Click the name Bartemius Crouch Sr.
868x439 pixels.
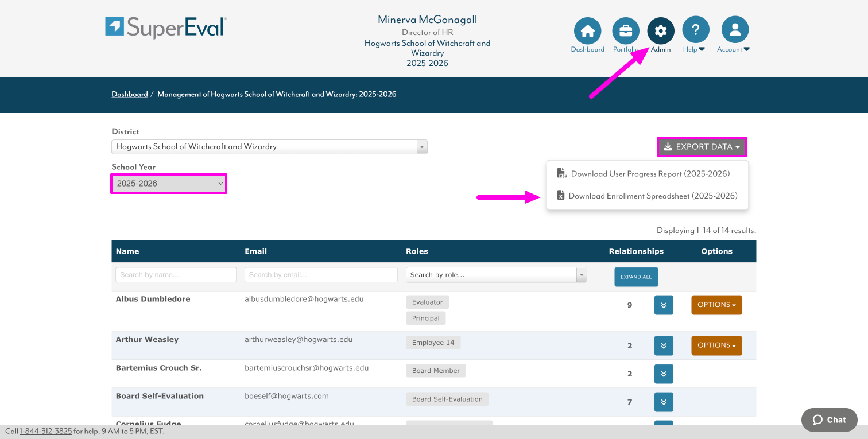pos(159,368)
